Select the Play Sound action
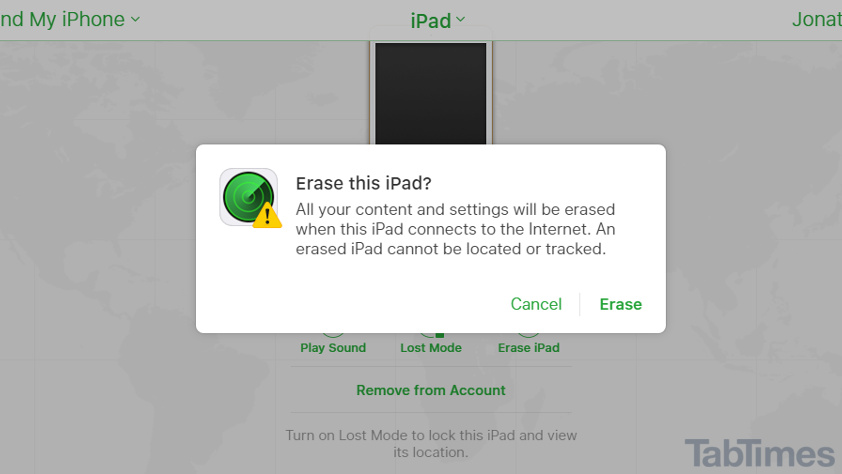Viewport: 842px width, 474px height. [333, 348]
